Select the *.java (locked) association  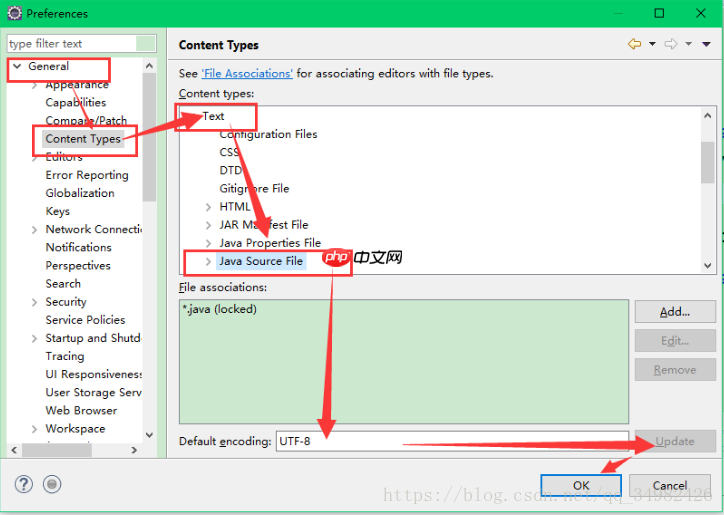pyautogui.click(x=220, y=309)
